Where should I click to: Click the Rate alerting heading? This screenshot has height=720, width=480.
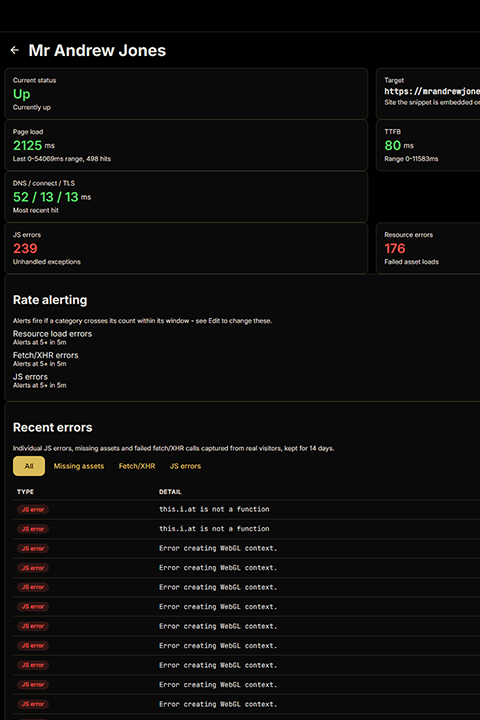[x=50, y=300]
